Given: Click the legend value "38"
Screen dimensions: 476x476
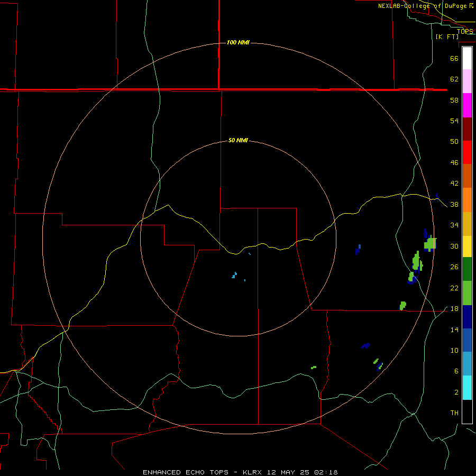Looking at the screenshot, I should 454,204.
